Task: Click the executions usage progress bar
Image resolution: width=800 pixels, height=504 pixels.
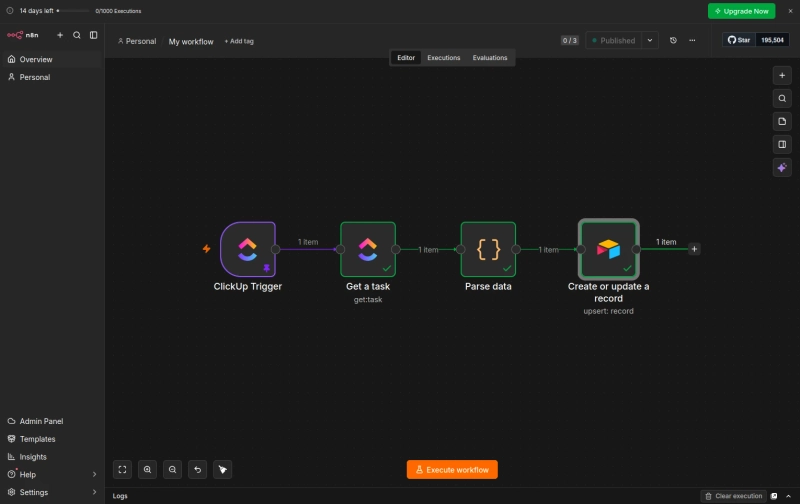Action: coord(74,11)
